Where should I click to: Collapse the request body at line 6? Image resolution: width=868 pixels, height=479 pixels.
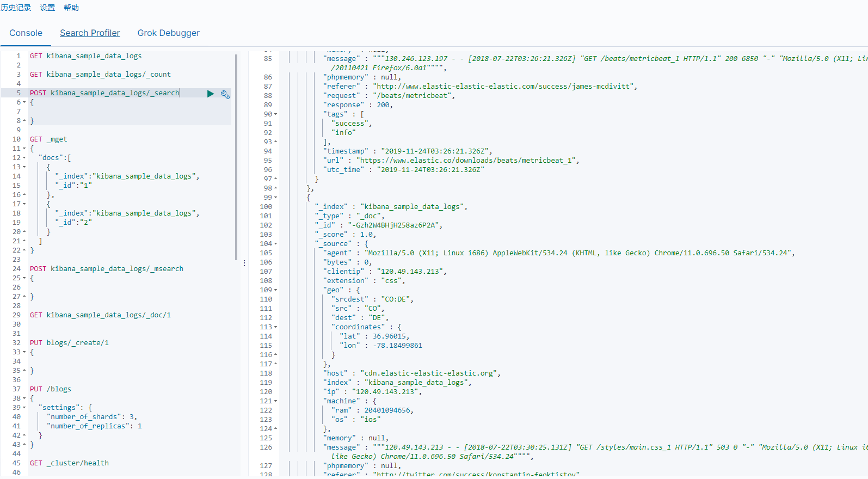point(24,102)
